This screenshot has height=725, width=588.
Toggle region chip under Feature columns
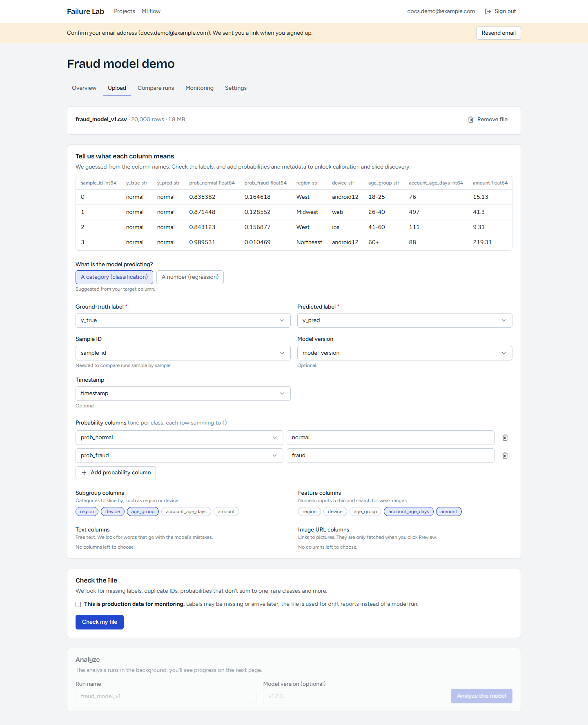[x=310, y=512]
